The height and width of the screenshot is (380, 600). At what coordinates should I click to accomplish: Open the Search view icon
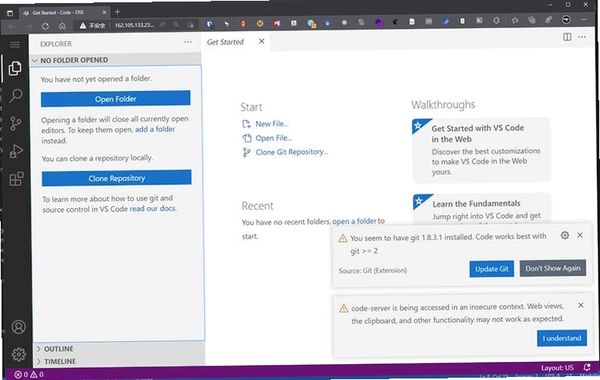(x=16, y=95)
